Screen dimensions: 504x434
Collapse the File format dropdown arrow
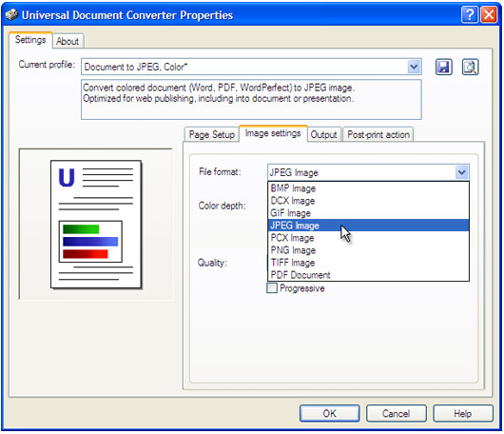pyautogui.click(x=461, y=172)
